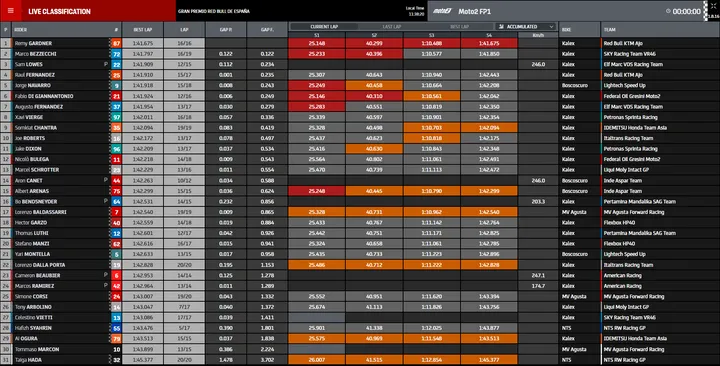Click number badge 97 of Xavi Vierge

click(116, 117)
